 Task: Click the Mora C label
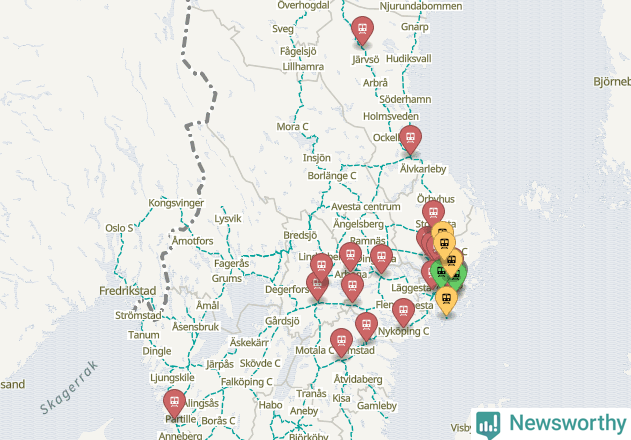[293, 127]
